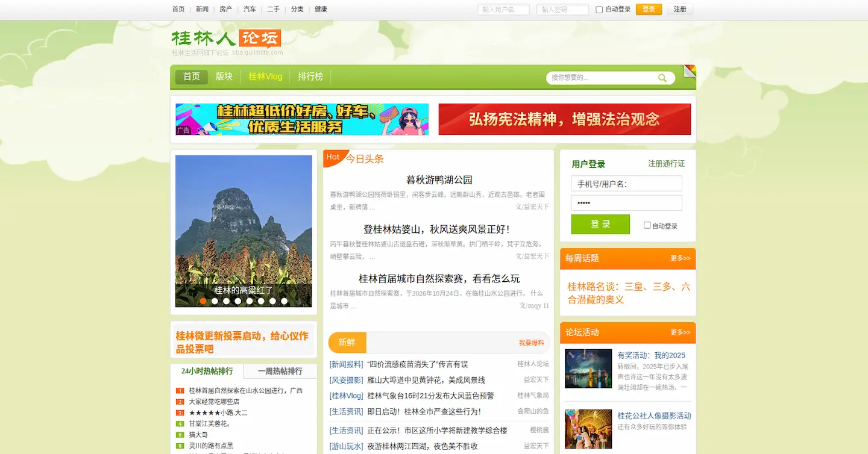
Task: Click the 桂林人论坛 logo
Action: [226, 39]
